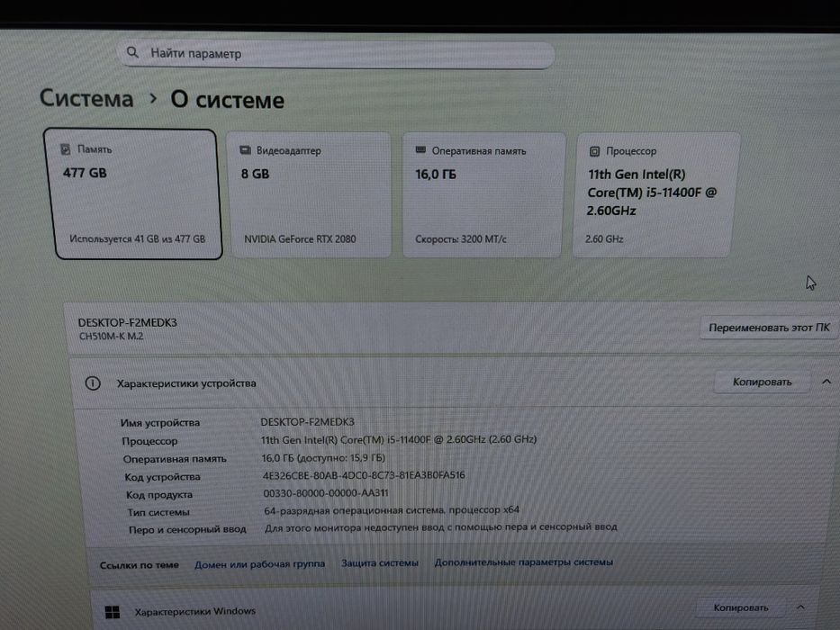
Task: Select device ID 4E326CBE-80AB-4DC0-8C73-81EA3B0FA516
Action: (364, 475)
